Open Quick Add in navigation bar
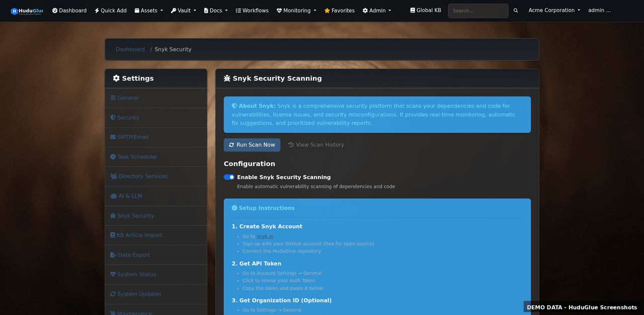644x315 pixels. (111, 11)
